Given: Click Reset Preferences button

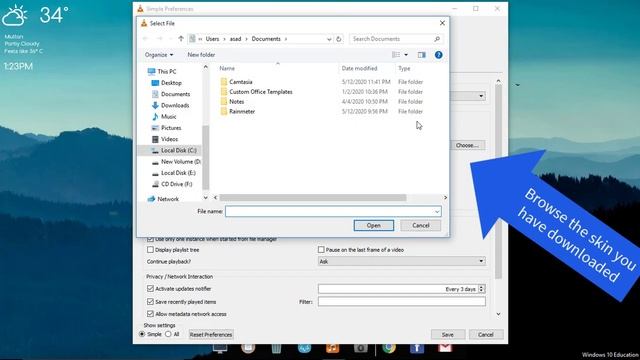Looking at the screenshot, I should [x=211, y=335].
